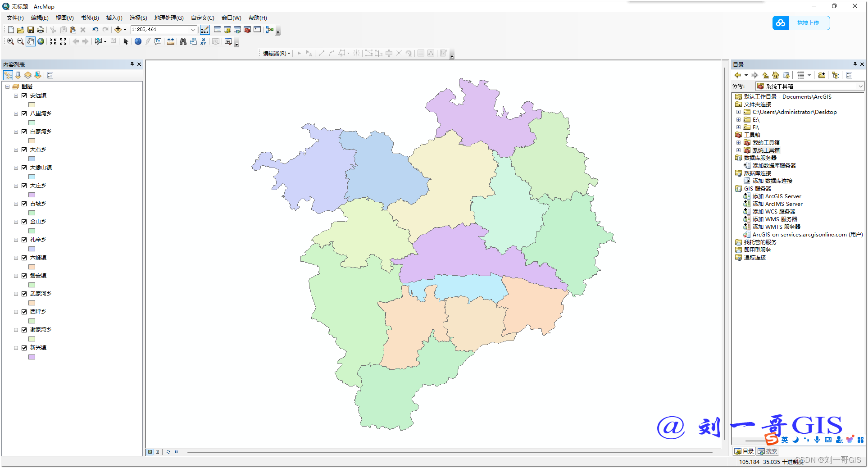Screen dimensions: 868x468
Task: Open Go To XY tool
Action: [203, 41]
